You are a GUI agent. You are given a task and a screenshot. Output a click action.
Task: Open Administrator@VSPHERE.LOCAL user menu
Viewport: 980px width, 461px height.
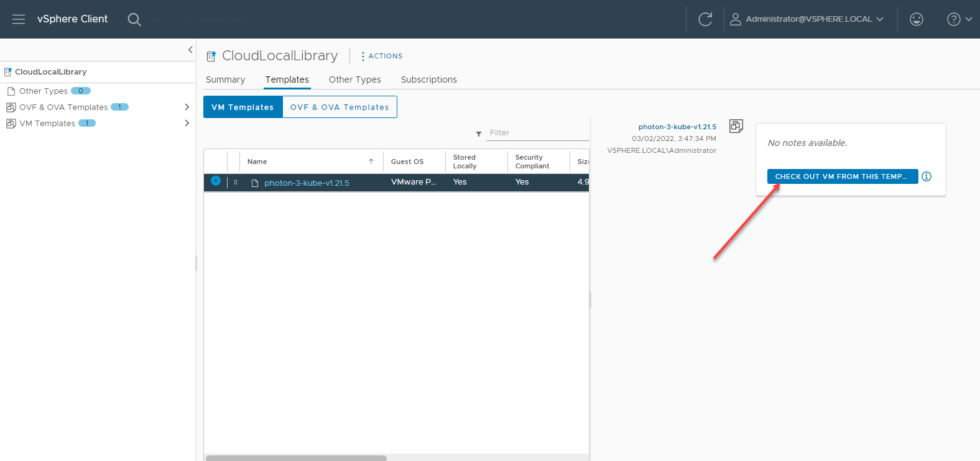point(807,19)
